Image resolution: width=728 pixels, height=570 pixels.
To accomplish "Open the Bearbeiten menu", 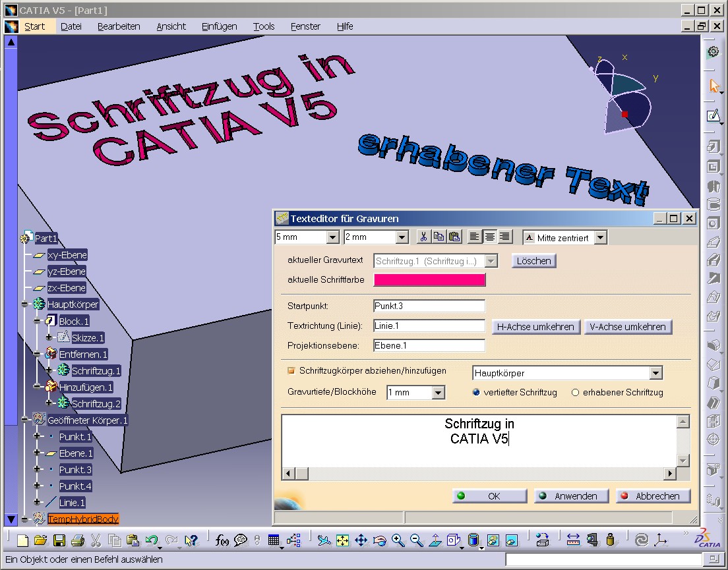I will tap(119, 26).
